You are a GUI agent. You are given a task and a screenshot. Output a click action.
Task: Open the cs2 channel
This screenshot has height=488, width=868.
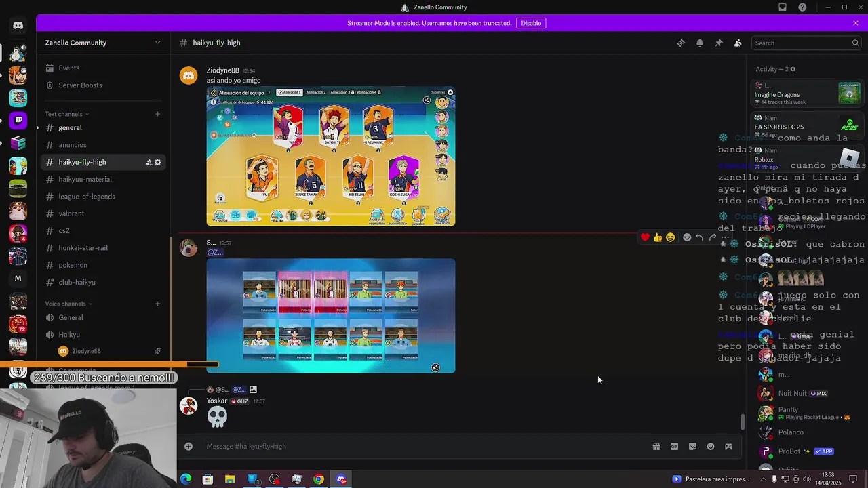[x=103, y=230]
